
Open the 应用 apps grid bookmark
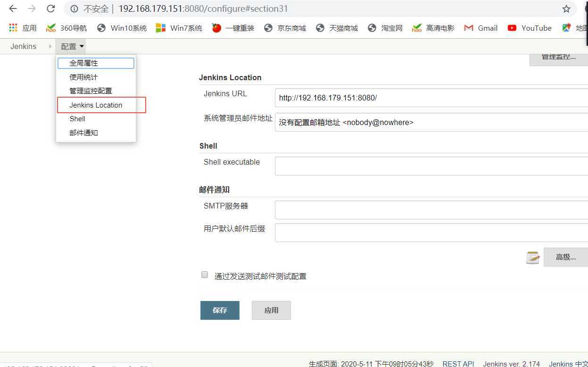click(x=23, y=28)
